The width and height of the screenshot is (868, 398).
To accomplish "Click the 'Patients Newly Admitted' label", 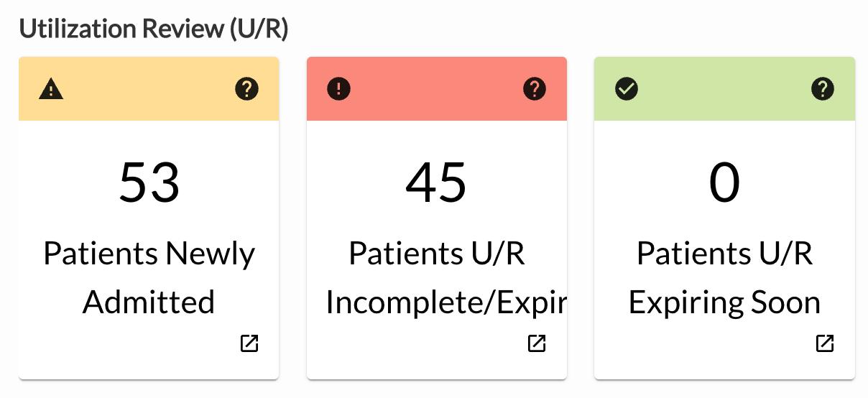I will [149, 278].
